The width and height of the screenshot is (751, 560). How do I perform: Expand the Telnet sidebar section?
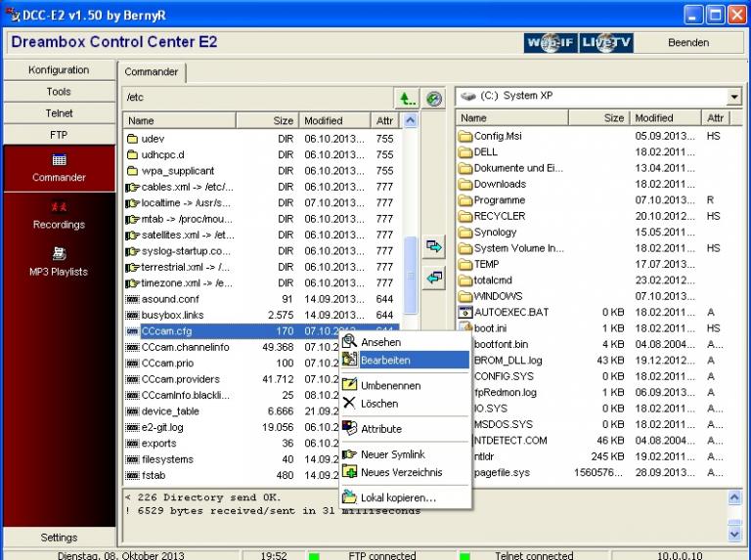(59, 113)
